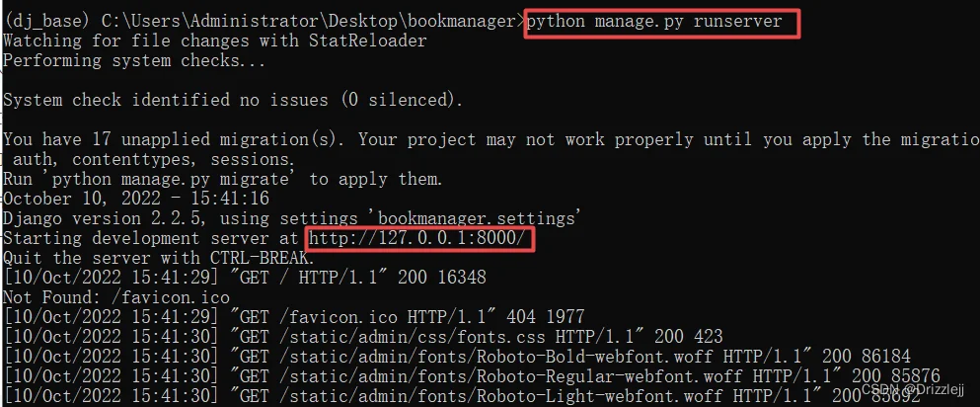980x407 pixels.
Task: Click the 'Not Found: /favicon.ico' line
Action: click(x=116, y=297)
